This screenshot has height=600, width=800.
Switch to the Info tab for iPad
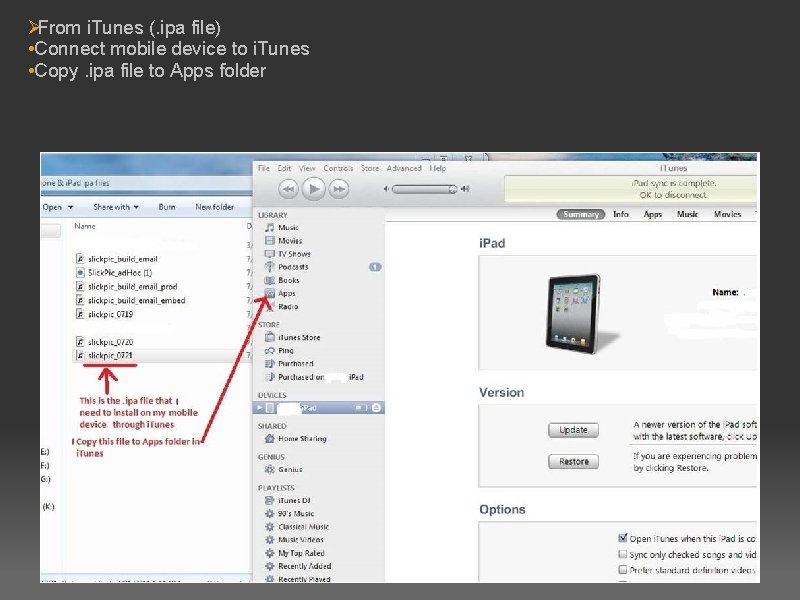pyautogui.click(x=620, y=214)
